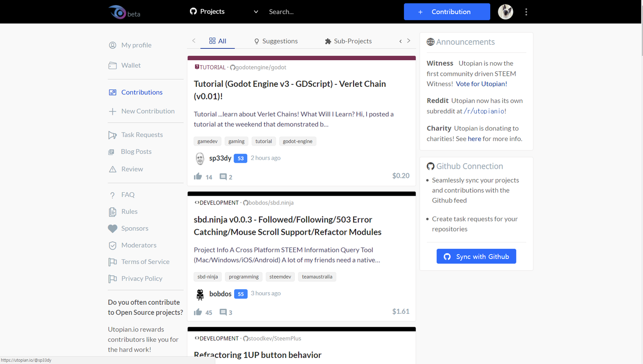Switch to the Sub-Projects tab
The height and width of the screenshot is (364, 643).
(x=348, y=41)
